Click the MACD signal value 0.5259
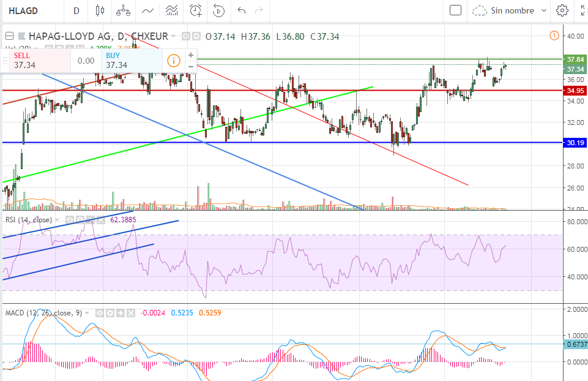 point(210,312)
